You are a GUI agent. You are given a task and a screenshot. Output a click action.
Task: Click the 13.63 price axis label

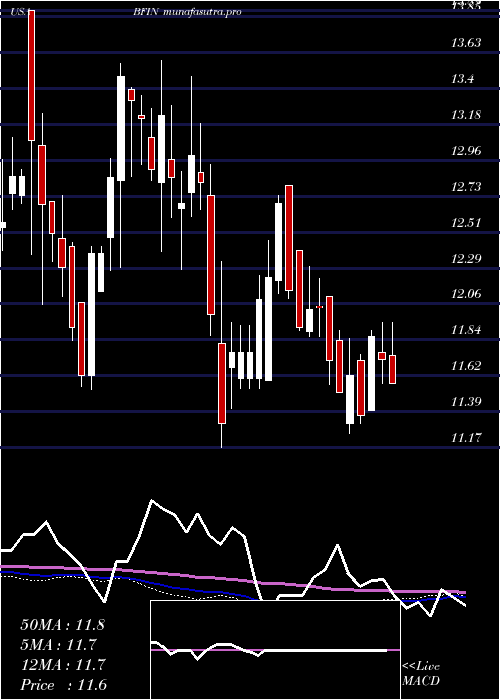(466, 43)
